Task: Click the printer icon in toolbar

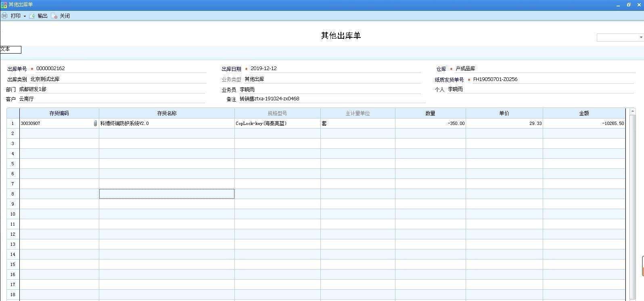Action: click(x=4, y=16)
